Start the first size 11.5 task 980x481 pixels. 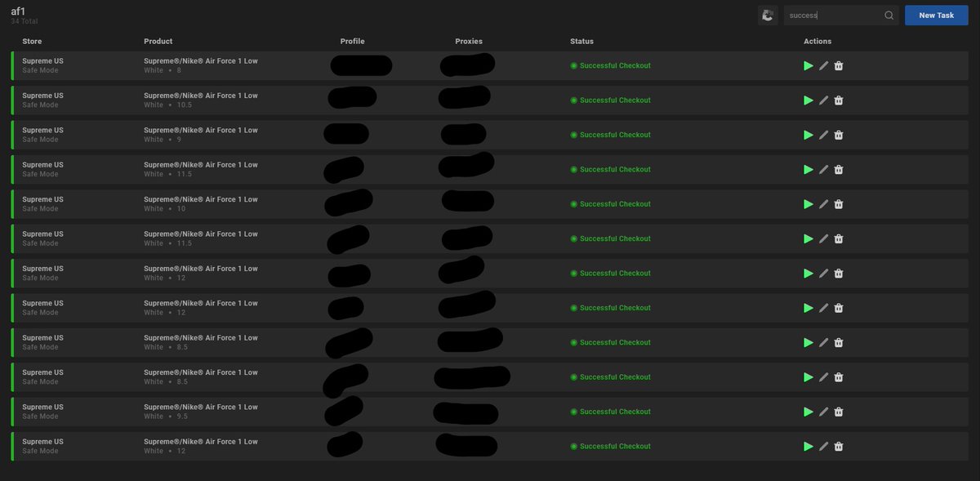pyautogui.click(x=808, y=170)
